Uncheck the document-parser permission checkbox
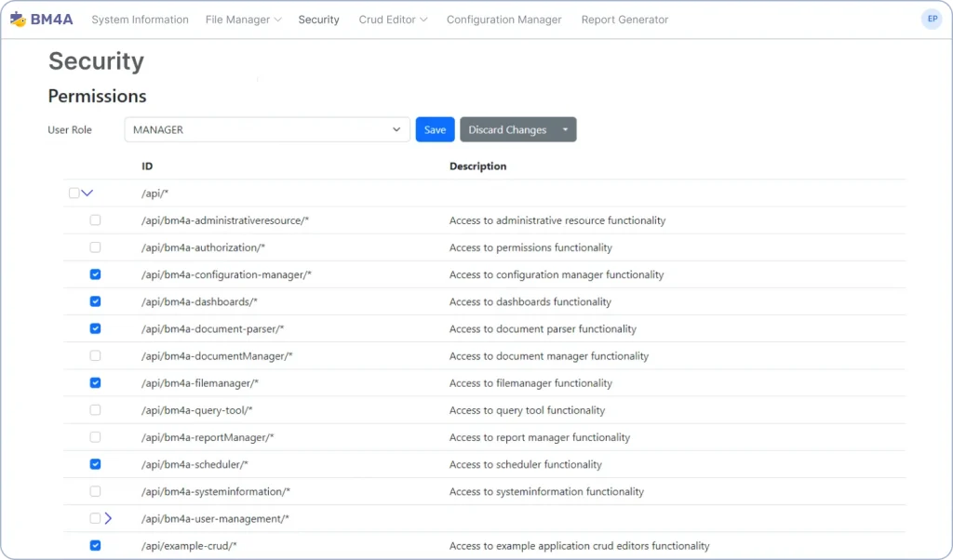Image resolution: width=953 pixels, height=560 pixels. [96, 328]
